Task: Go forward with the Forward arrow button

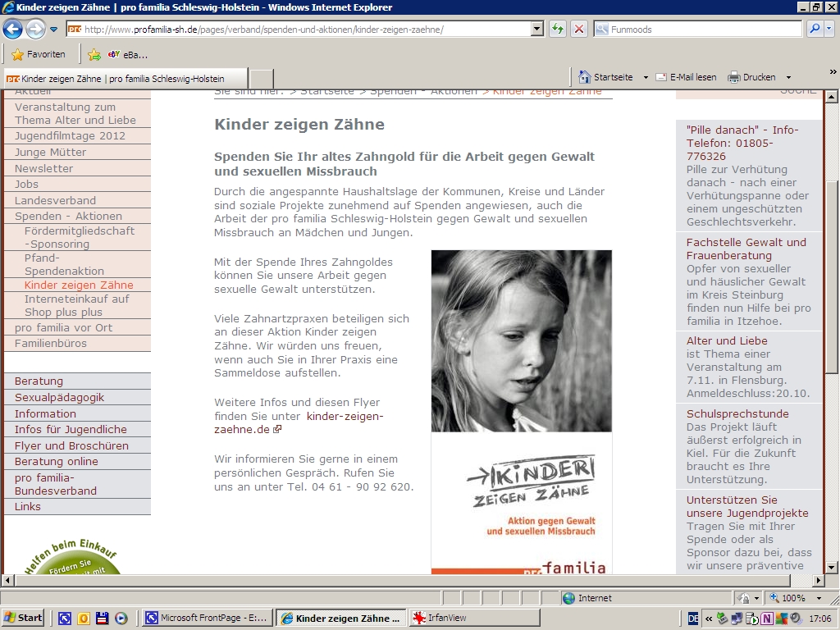Action: (35, 29)
